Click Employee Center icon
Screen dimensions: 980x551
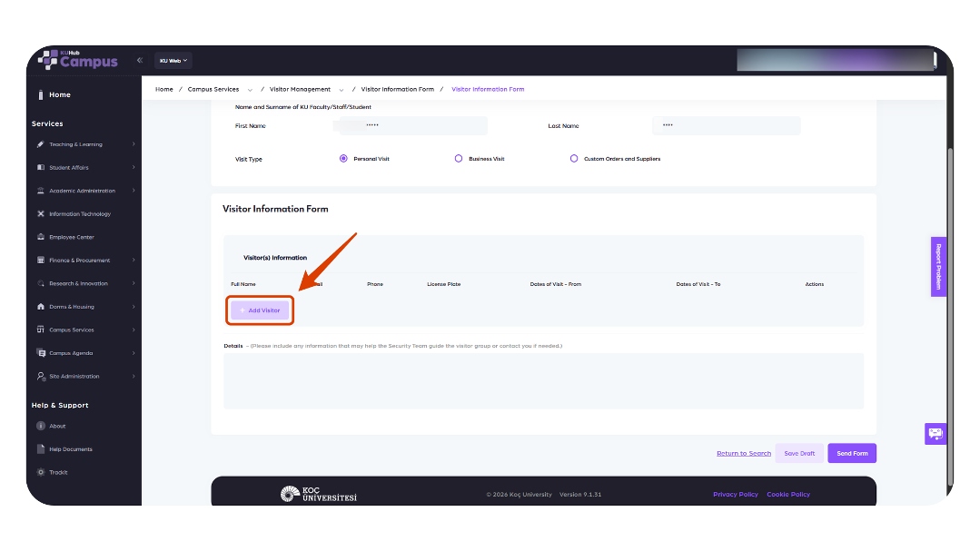(x=41, y=237)
